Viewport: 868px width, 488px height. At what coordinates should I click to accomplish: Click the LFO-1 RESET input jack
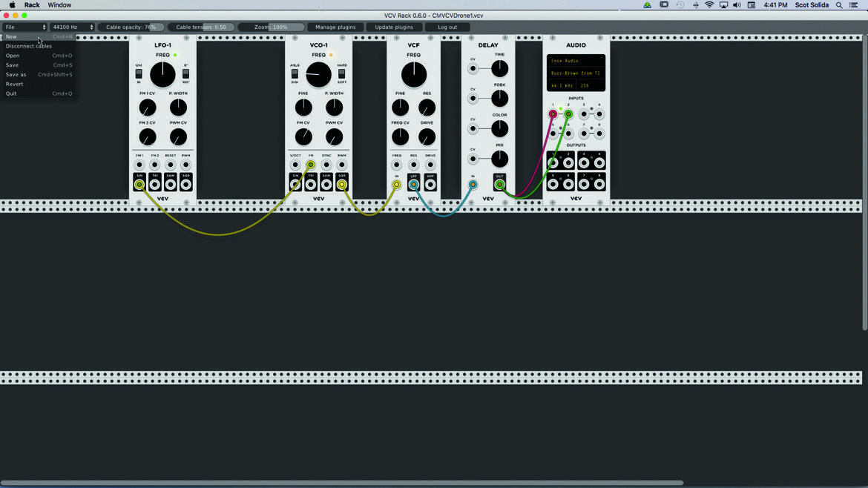click(171, 165)
